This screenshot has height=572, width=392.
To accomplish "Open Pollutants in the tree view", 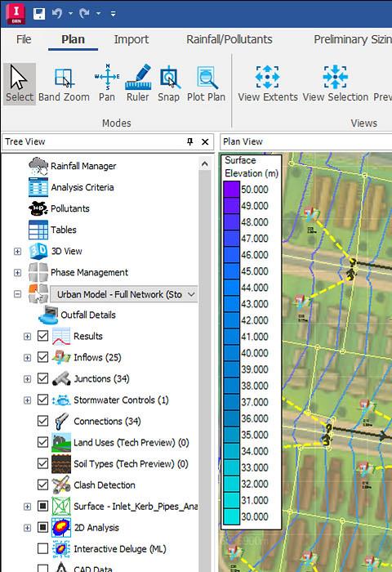I will 70,208.
